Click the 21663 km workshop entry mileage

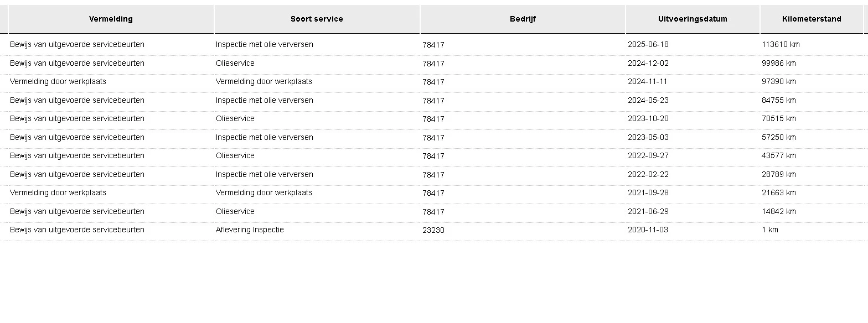pos(778,193)
